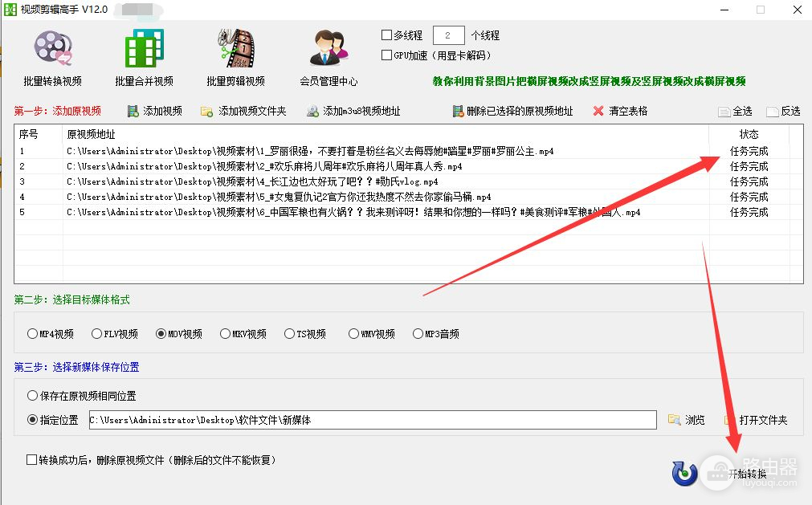The height and width of the screenshot is (505, 812).
Task: Select MP4视频 output format
Action: tap(33, 334)
